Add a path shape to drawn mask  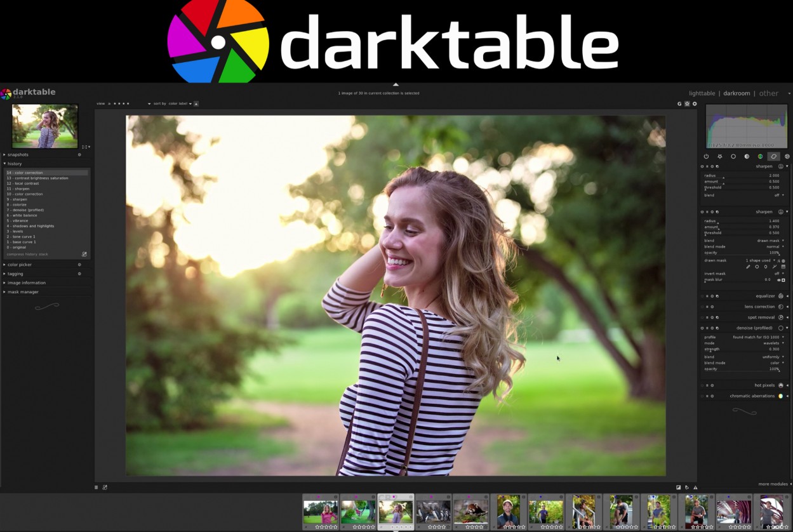tap(775, 267)
